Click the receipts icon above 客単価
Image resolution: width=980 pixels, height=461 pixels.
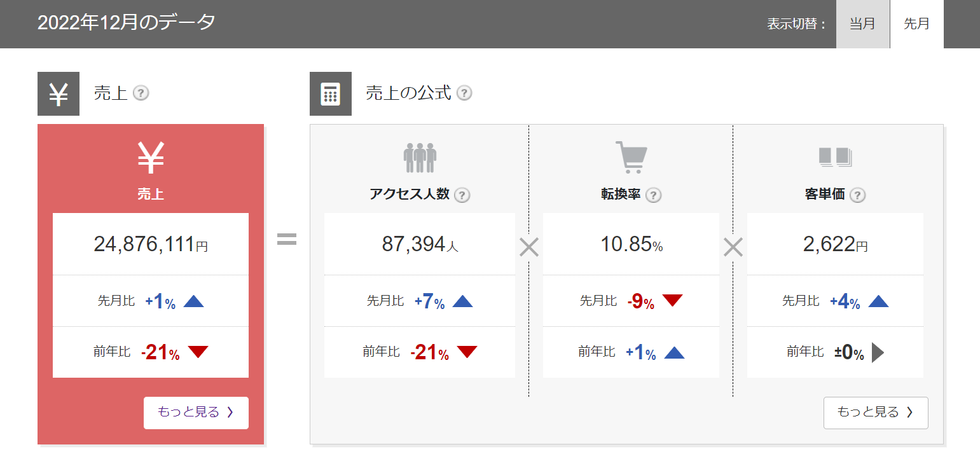[835, 157]
